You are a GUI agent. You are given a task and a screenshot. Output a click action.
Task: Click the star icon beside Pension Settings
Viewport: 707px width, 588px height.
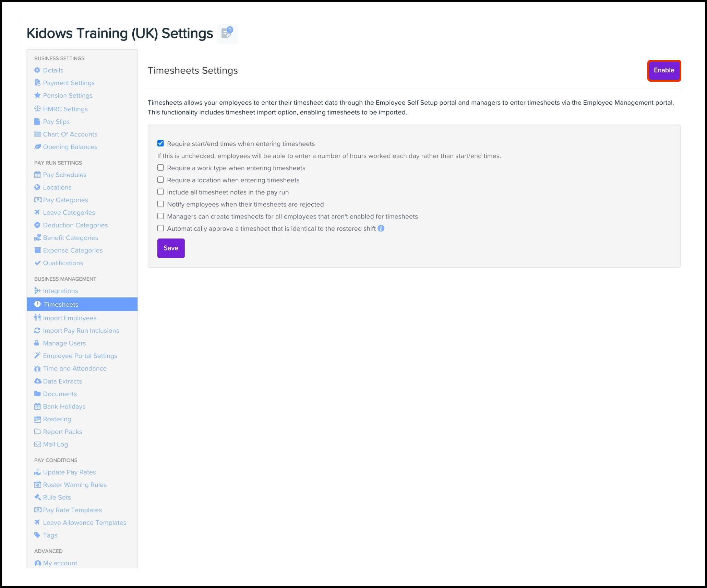[37, 95]
